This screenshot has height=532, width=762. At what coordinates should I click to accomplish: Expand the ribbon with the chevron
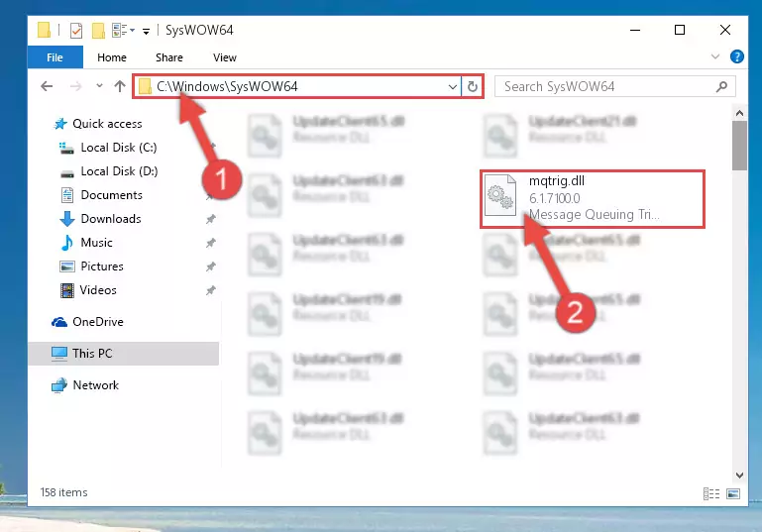pyautogui.click(x=714, y=56)
